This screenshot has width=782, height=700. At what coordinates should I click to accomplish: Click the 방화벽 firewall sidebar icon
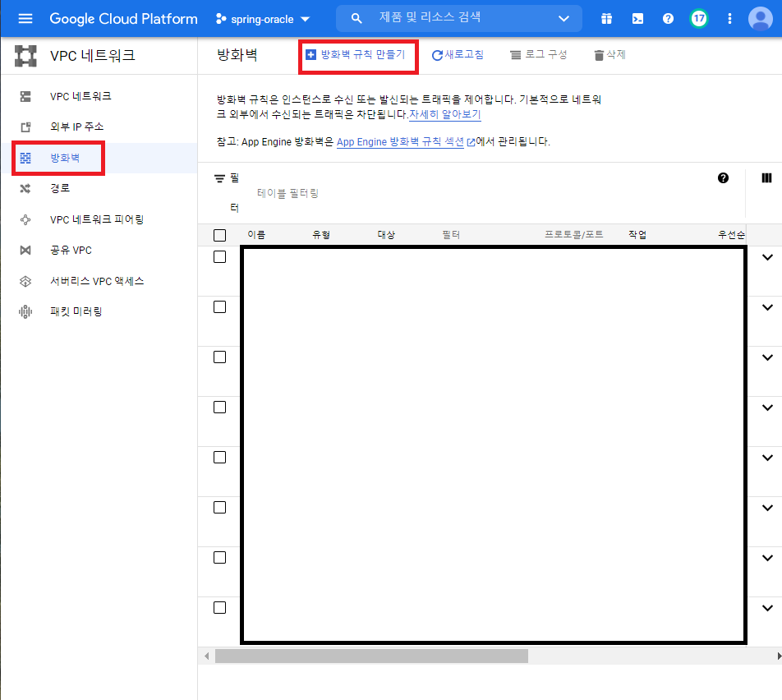pyautogui.click(x=25, y=159)
